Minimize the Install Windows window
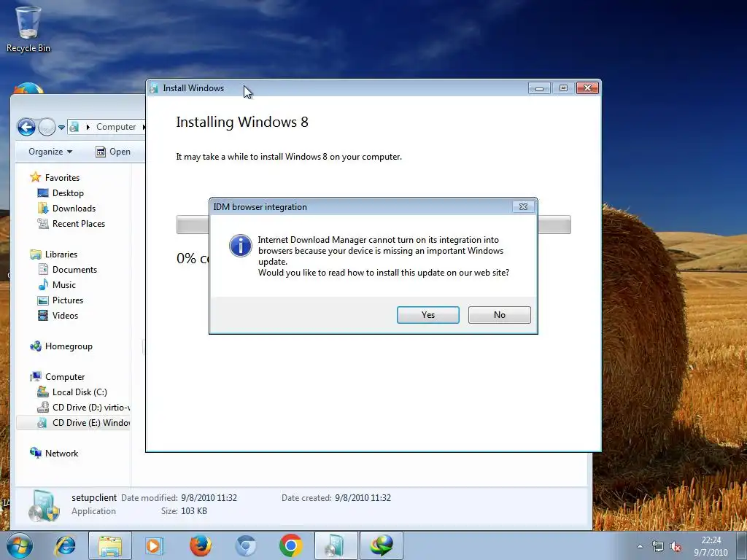The image size is (747, 560). pos(539,88)
